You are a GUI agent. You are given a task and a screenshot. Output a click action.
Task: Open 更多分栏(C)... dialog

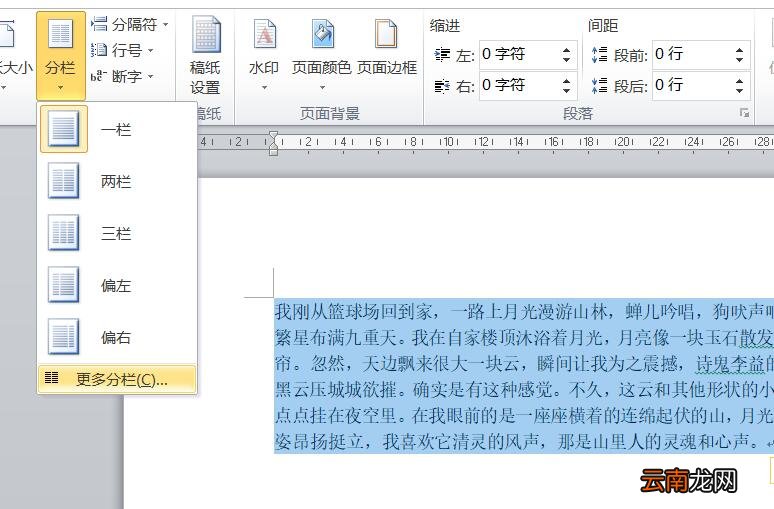click(117, 379)
